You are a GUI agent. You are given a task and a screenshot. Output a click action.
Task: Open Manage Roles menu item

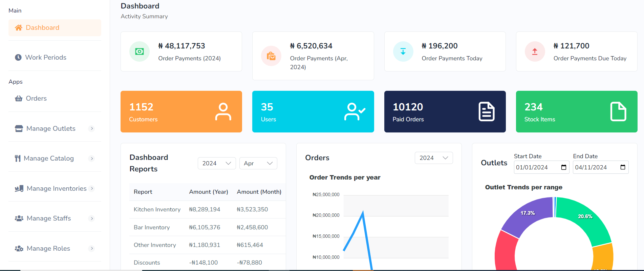coord(55,249)
